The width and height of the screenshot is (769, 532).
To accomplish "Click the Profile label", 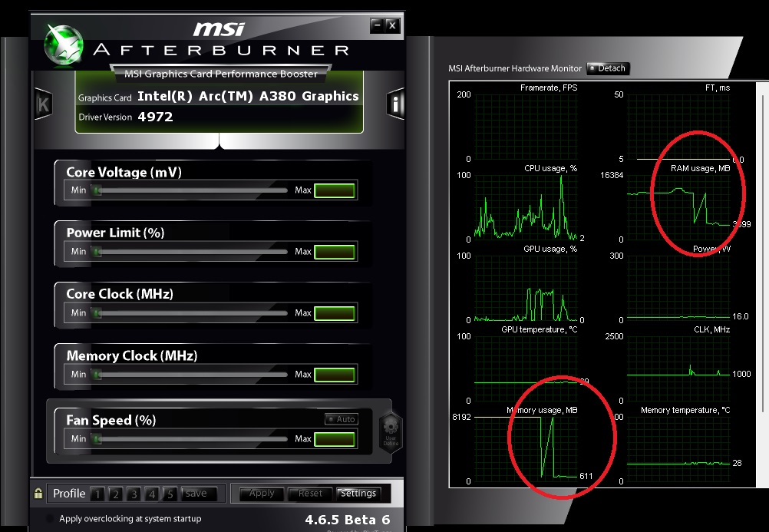I will click(69, 493).
